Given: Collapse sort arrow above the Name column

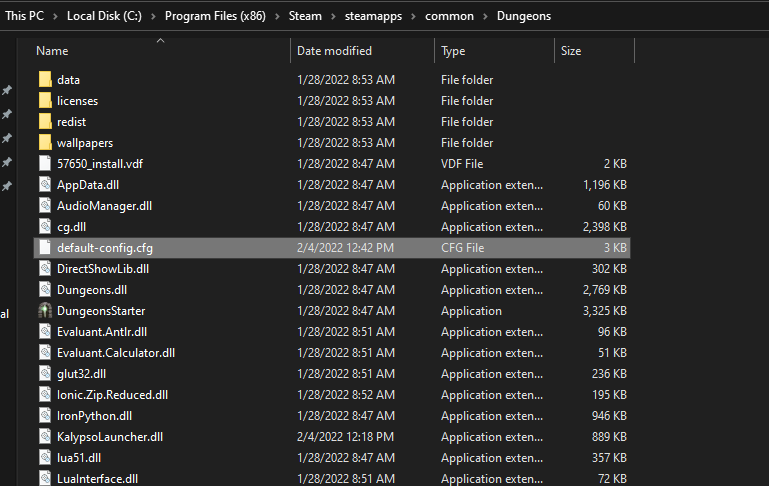Looking at the screenshot, I should (x=160, y=41).
